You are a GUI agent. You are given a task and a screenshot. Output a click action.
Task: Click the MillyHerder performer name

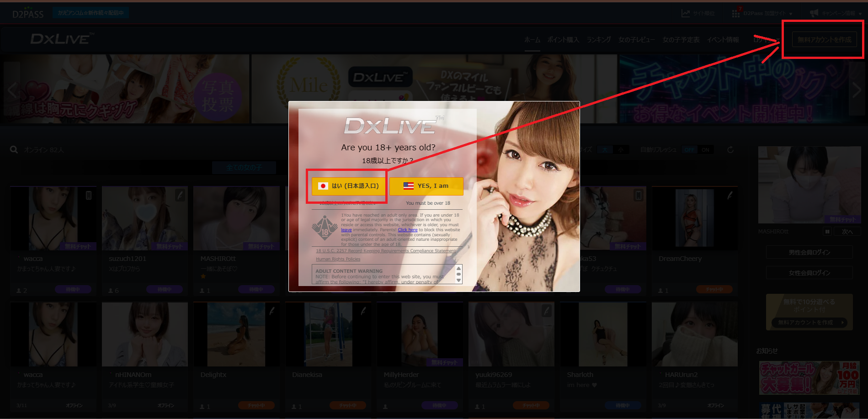pos(401,375)
